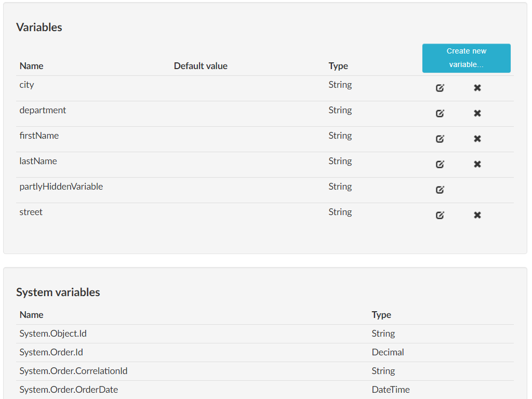Select the System.Object.Id row name
This screenshot has height=399, width=532.
(53, 334)
